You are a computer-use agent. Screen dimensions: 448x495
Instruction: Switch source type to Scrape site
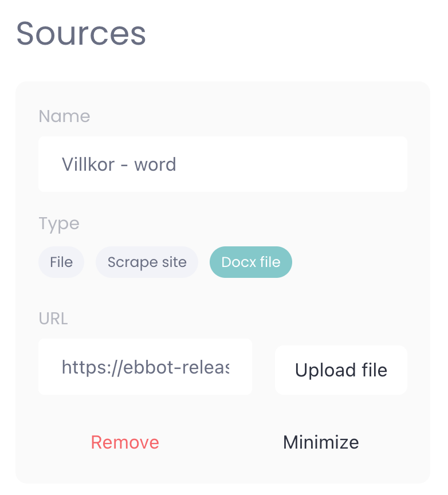[x=147, y=262]
